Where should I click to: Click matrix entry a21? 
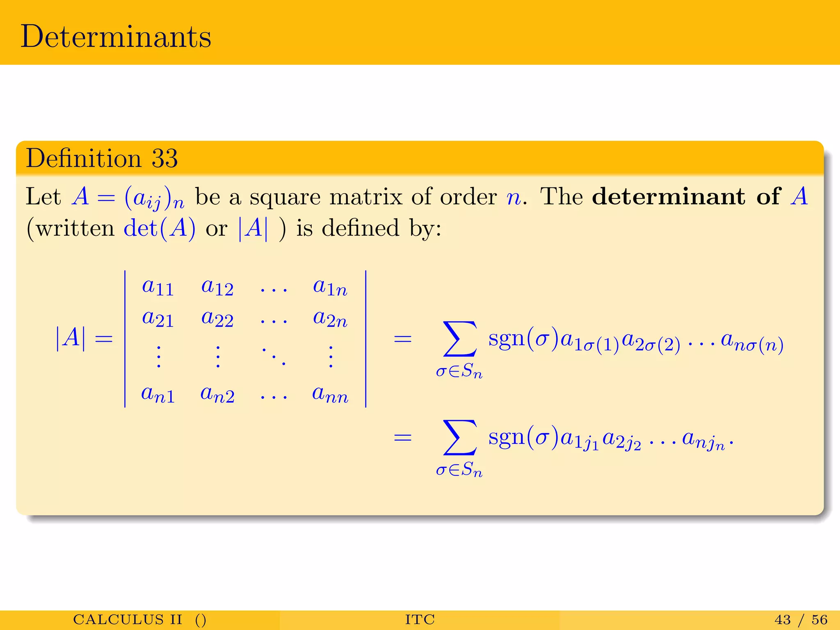point(158,318)
